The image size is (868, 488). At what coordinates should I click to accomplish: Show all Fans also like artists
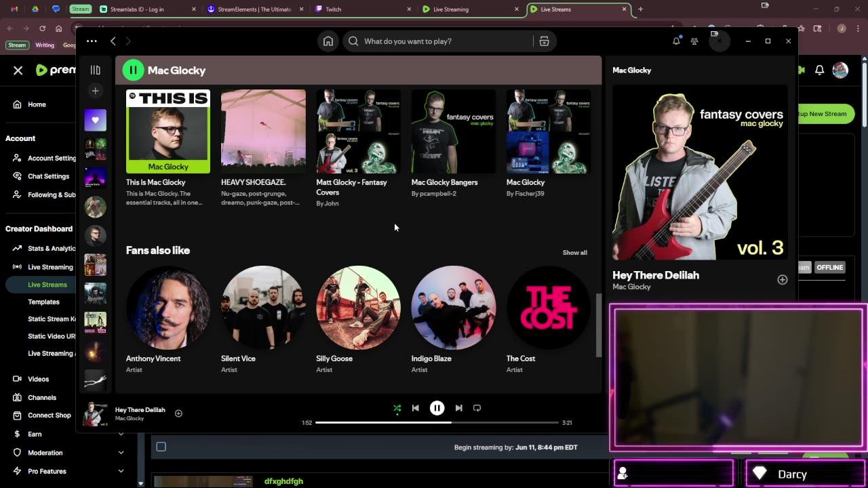(x=574, y=253)
